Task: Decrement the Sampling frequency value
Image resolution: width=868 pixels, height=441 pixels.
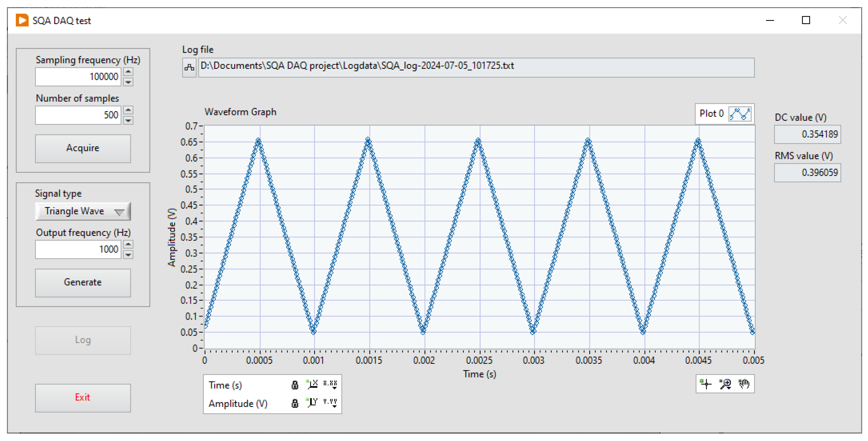Action: click(128, 82)
